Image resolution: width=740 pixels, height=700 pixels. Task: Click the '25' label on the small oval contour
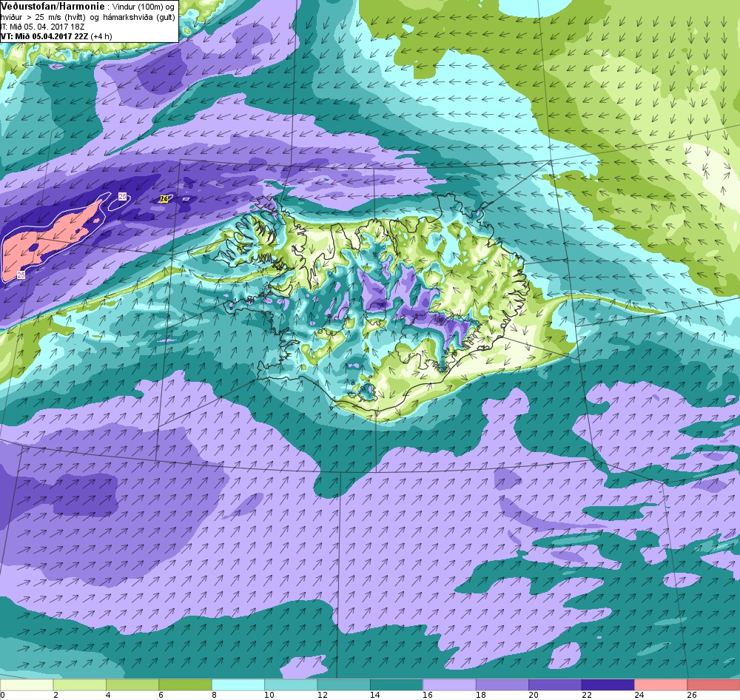122,196
